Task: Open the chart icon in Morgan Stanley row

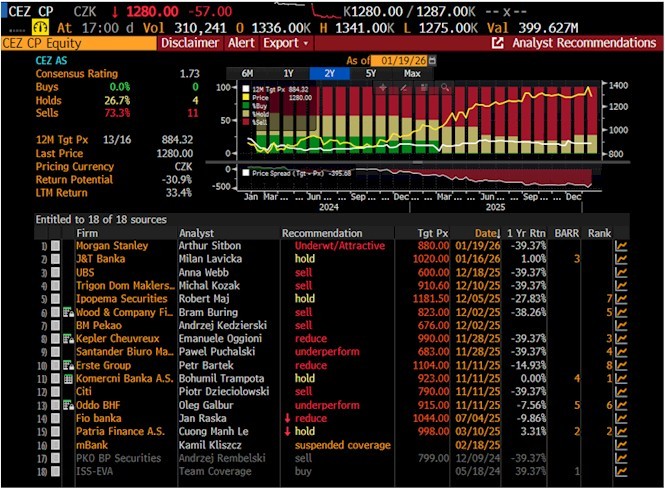Action: [621, 246]
